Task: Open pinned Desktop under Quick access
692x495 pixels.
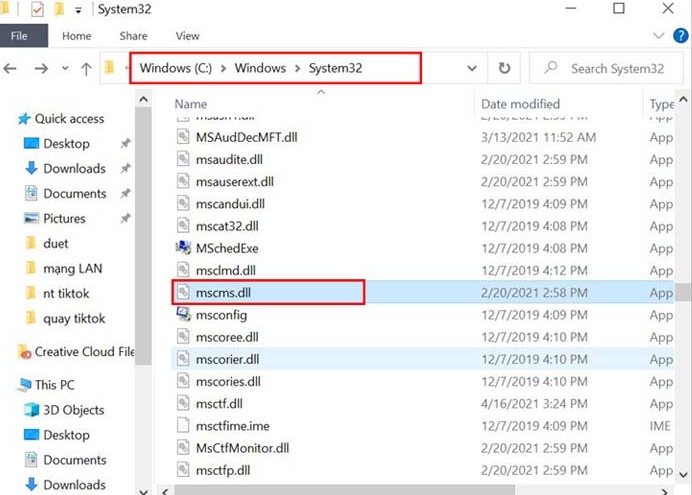Action: pos(66,144)
